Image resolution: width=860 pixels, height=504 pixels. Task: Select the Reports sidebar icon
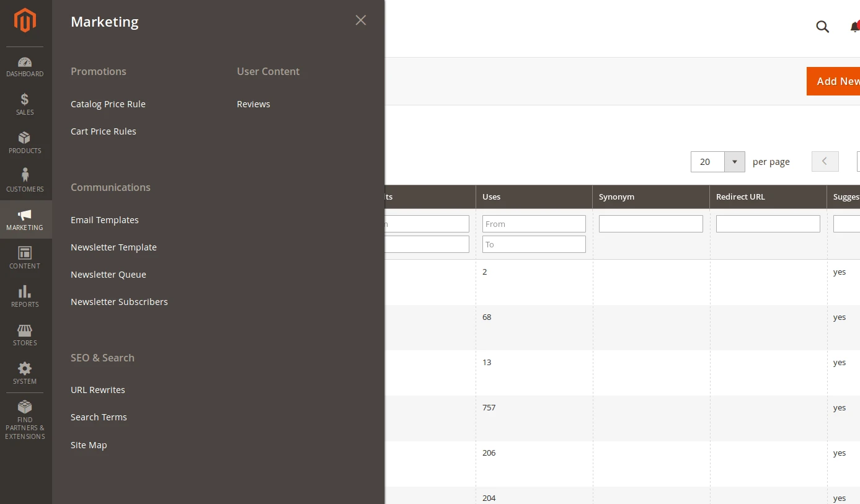(25, 295)
